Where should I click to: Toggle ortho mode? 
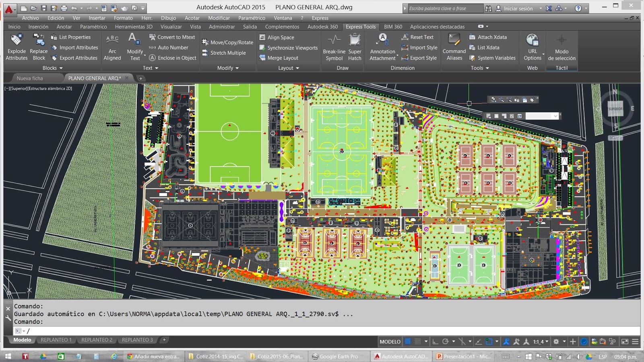coord(435,341)
